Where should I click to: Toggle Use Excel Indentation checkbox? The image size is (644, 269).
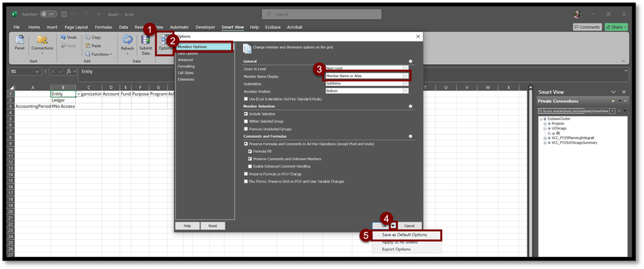pos(246,99)
